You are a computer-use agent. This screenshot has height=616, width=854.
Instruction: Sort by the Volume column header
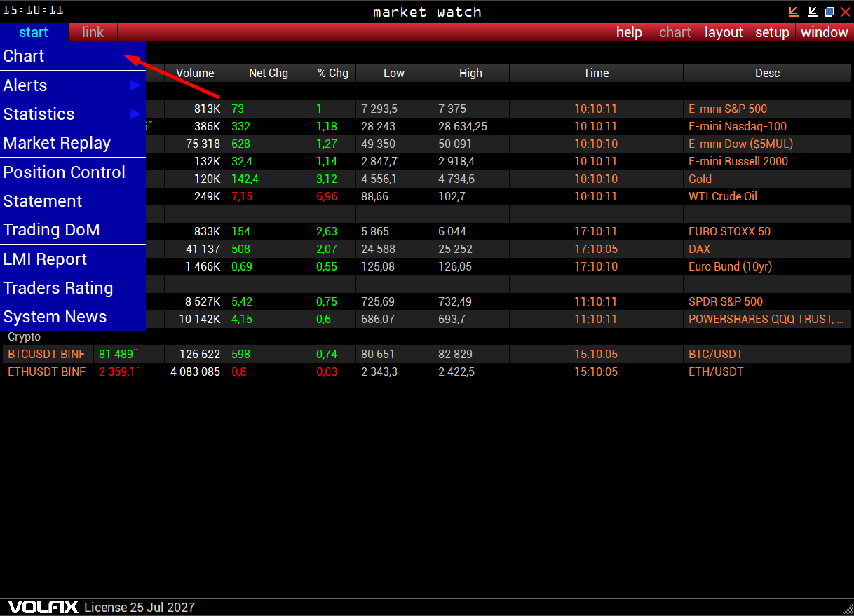195,73
